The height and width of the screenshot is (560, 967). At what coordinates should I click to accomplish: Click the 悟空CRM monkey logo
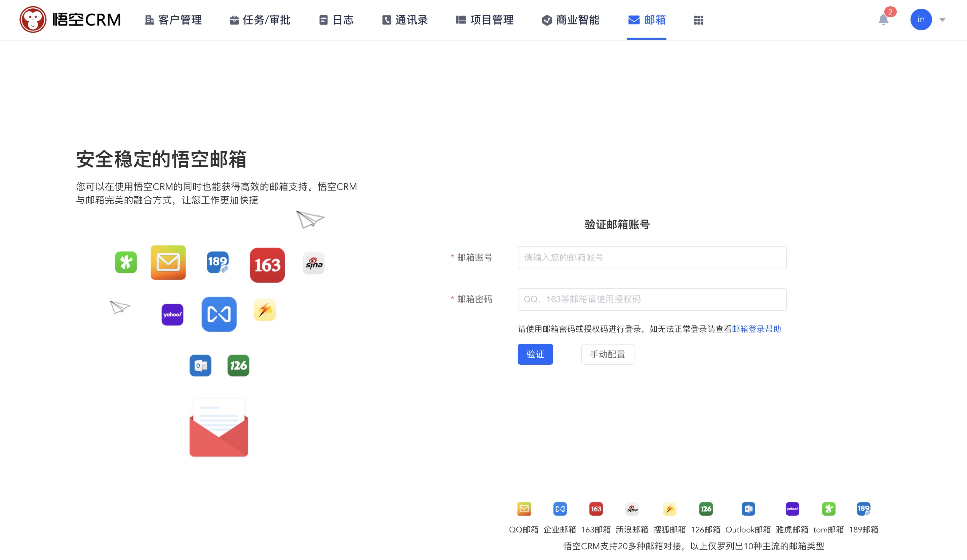point(33,19)
